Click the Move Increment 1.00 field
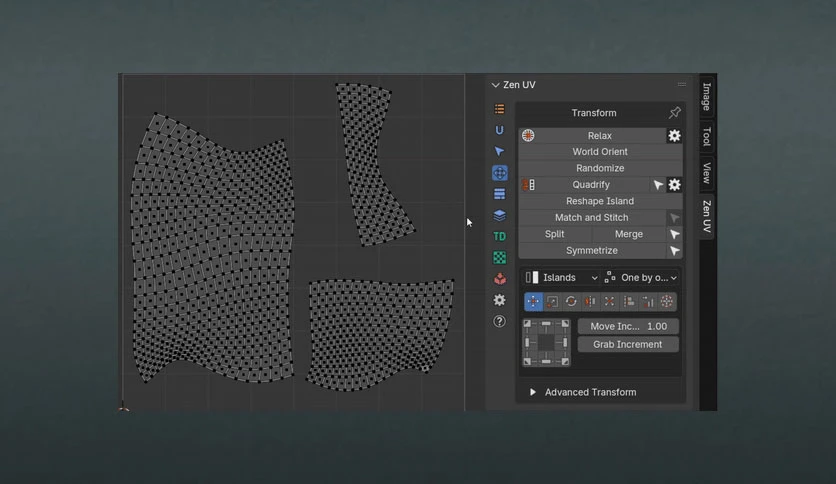 628,326
